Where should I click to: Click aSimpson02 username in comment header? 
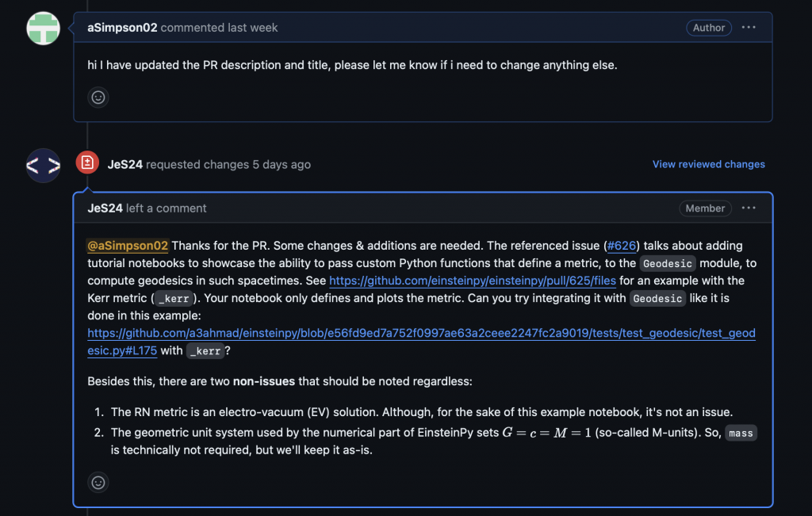(122, 28)
